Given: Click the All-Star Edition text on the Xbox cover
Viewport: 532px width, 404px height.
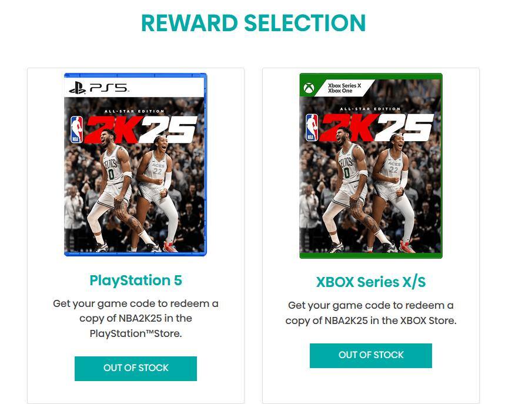Looking at the screenshot, I should click(x=370, y=109).
